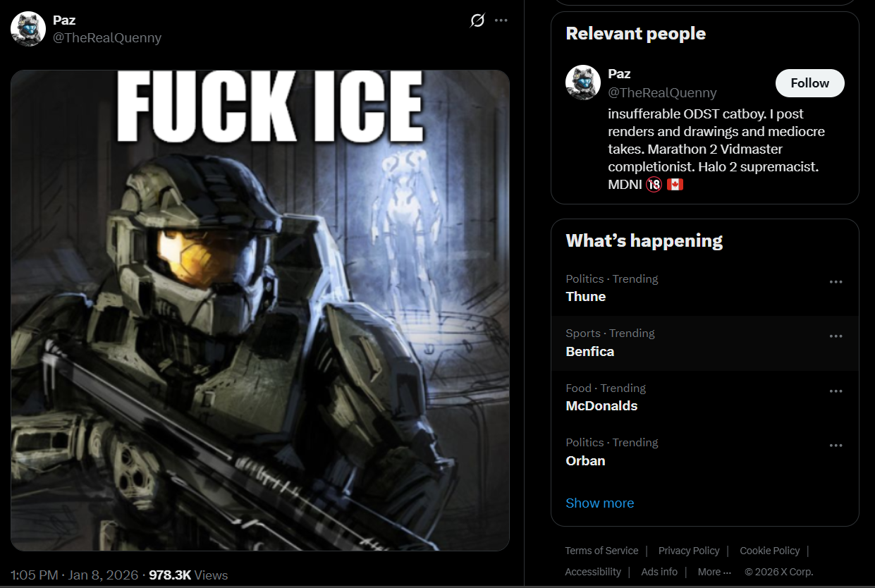Open more options for Thune trend

click(x=836, y=282)
